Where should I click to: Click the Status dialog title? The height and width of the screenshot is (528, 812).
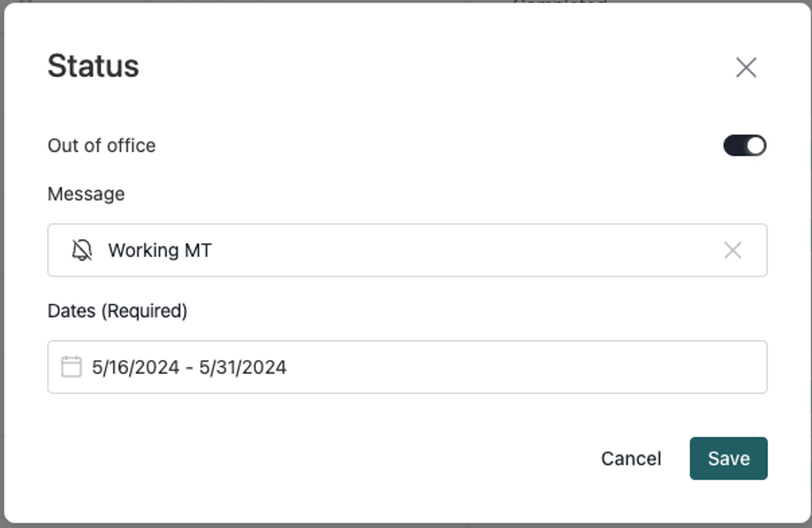click(x=93, y=66)
